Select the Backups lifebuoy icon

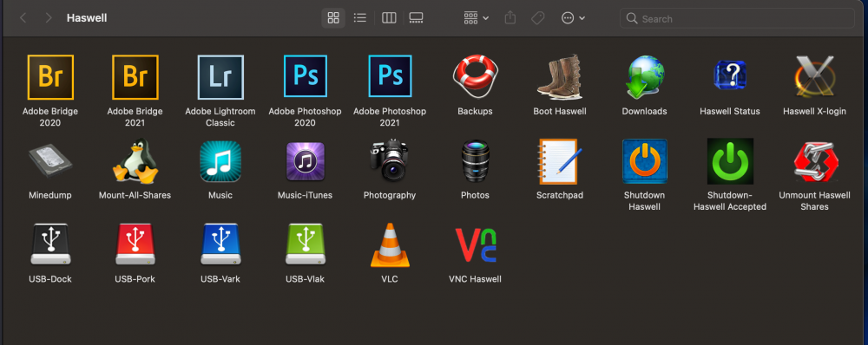475,75
